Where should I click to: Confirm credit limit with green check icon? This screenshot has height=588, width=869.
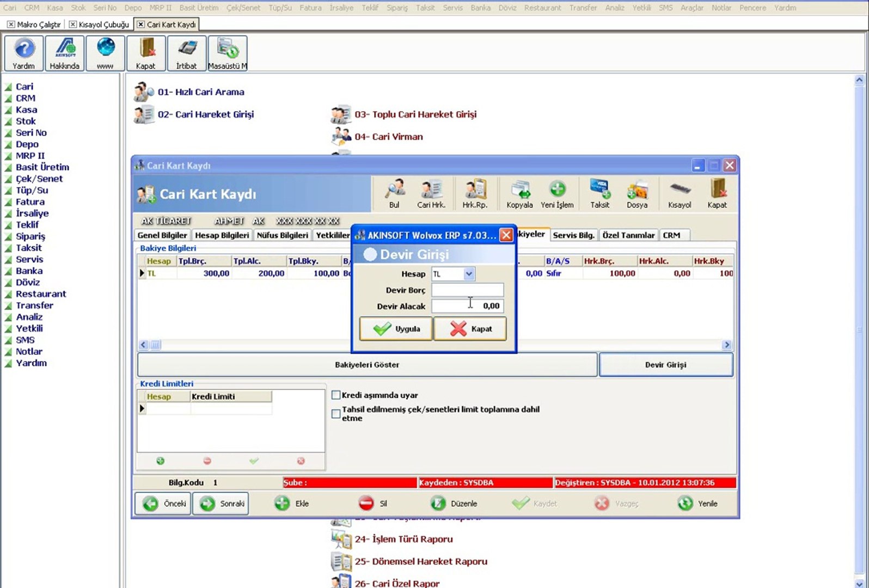click(x=254, y=461)
